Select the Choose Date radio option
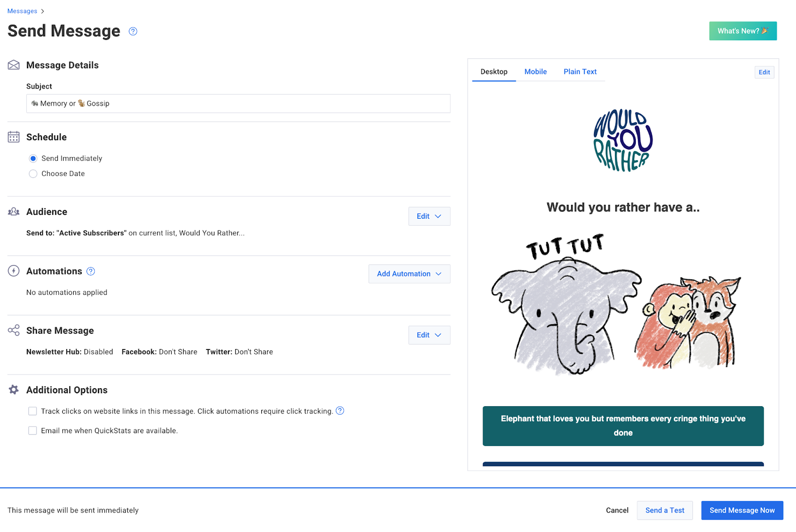The height and width of the screenshot is (532, 796). coord(33,174)
